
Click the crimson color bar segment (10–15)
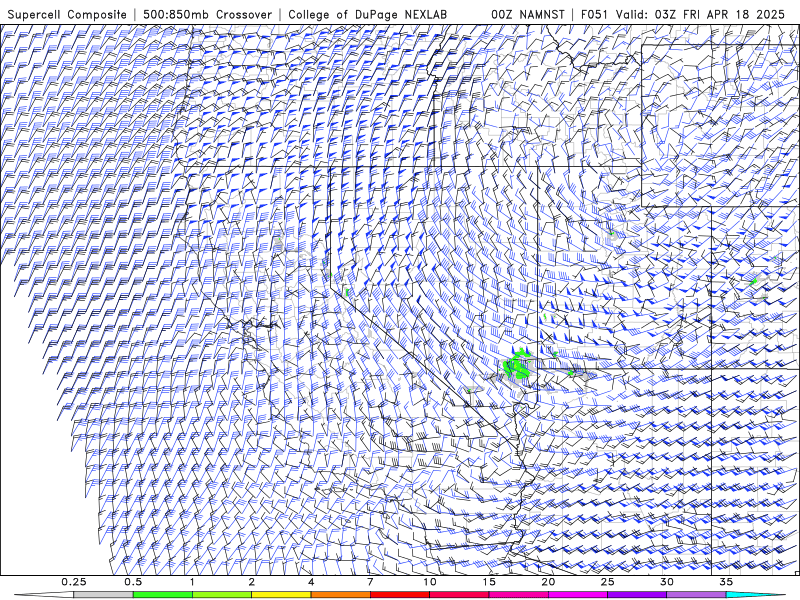click(x=459, y=595)
